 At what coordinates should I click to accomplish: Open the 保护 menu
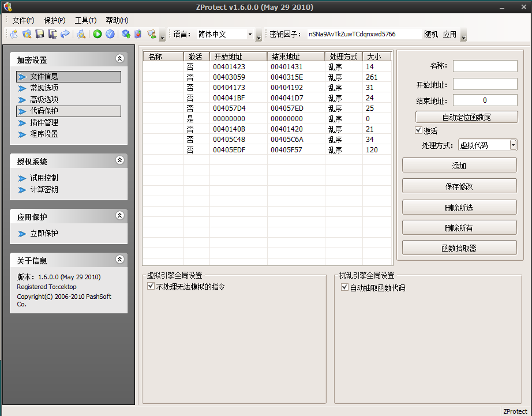pos(54,20)
